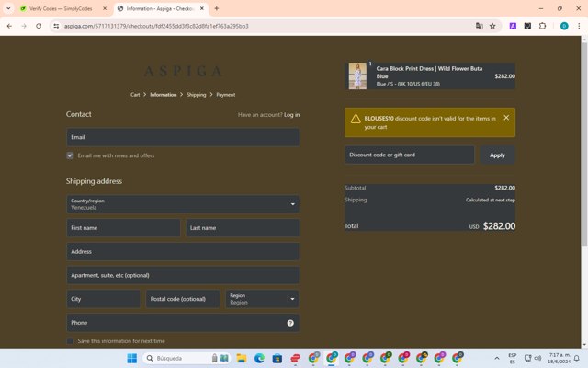The width and height of the screenshot is (588, 368).
Task: Open the tab search dropdown arrow
Action: point(8,8)
